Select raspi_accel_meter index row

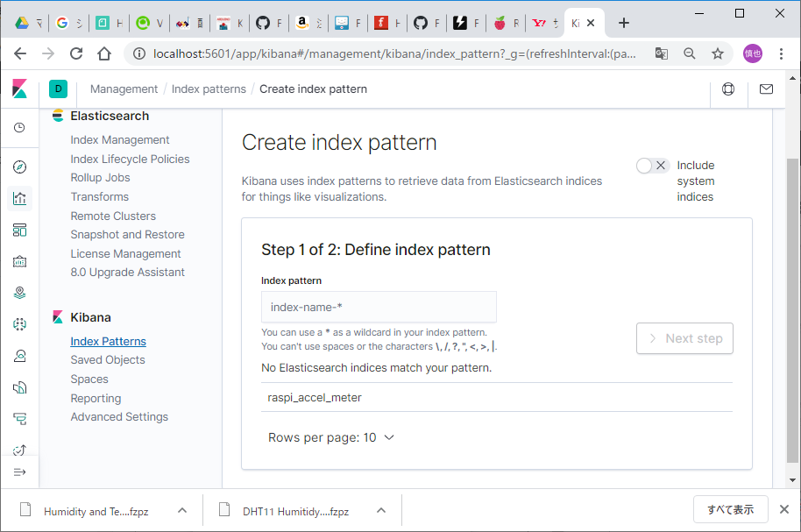click(x=497, y=398)
